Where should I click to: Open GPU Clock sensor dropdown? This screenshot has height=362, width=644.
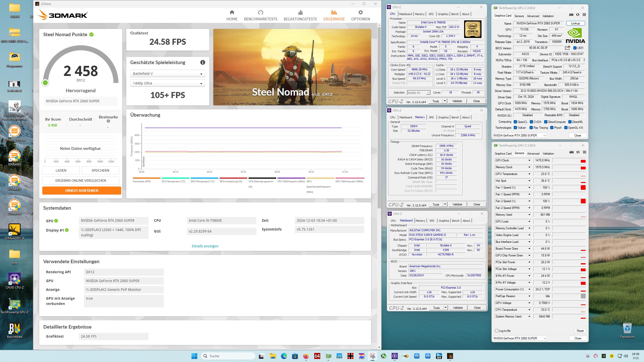(529, 160)
